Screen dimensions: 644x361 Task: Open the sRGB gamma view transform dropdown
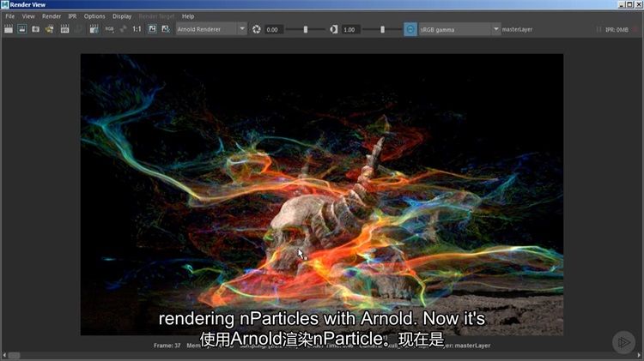459,29
